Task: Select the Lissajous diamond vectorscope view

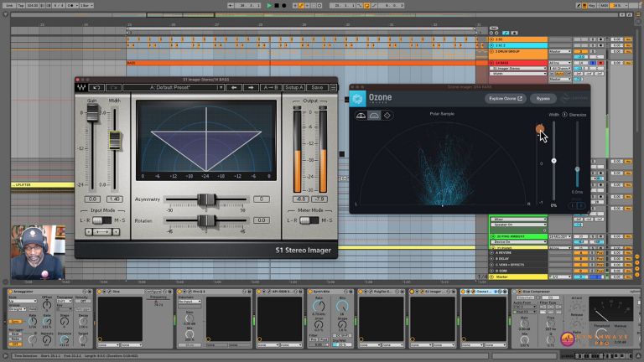Action: 387,116
